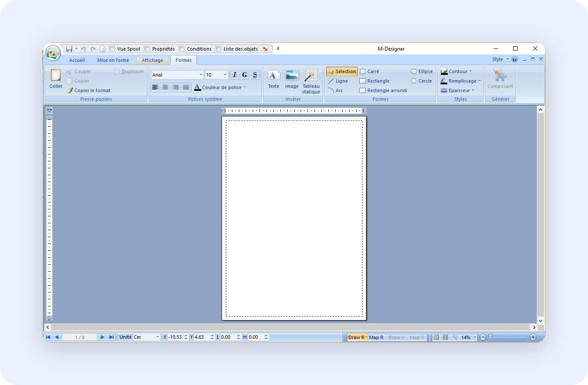Viewport: 588px width, 385px height.
Task: Click the orange arrow icon after Liste des objets
Action: tap(265, 49)
